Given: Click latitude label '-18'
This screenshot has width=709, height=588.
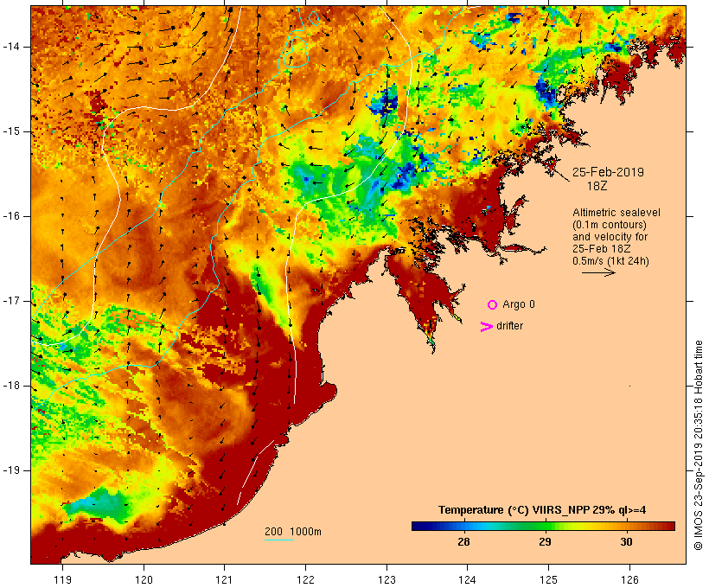Looking at the screenshot, I should [x=10, y=386].
